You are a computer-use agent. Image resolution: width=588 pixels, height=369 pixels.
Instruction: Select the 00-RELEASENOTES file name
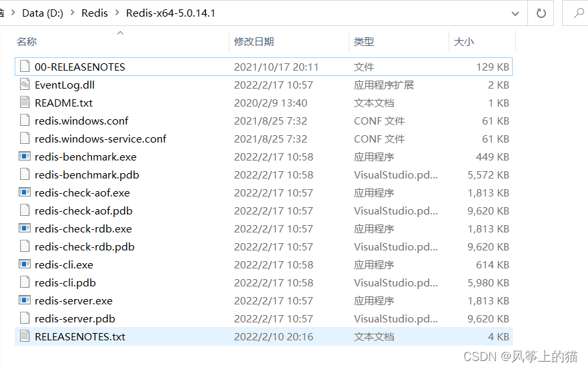[x=80, y=67]
